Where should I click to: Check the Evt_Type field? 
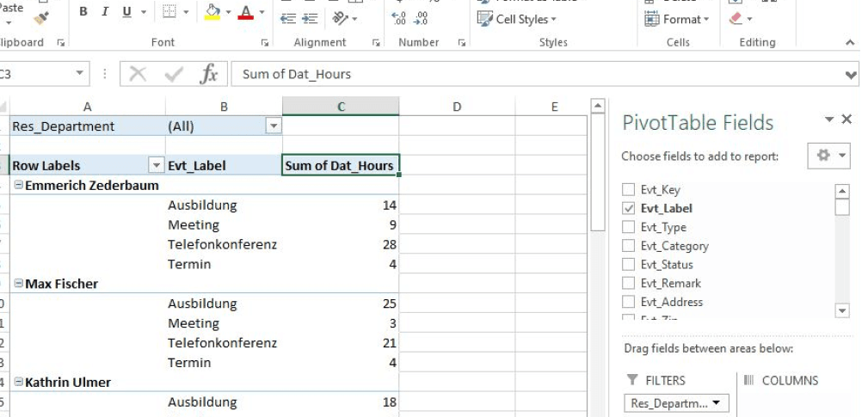coord(628,227)
